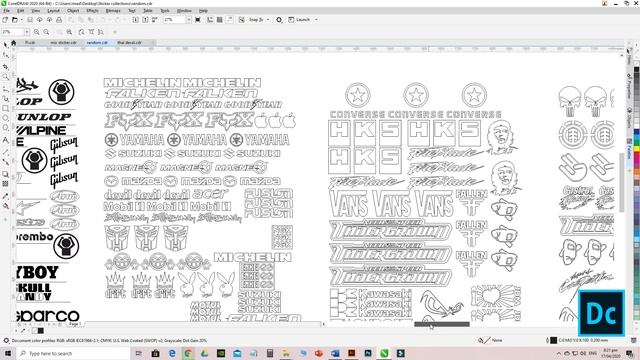Create a new document with the New icon
Viewport: 640px width, 360px height.
[x=5, y=20]
